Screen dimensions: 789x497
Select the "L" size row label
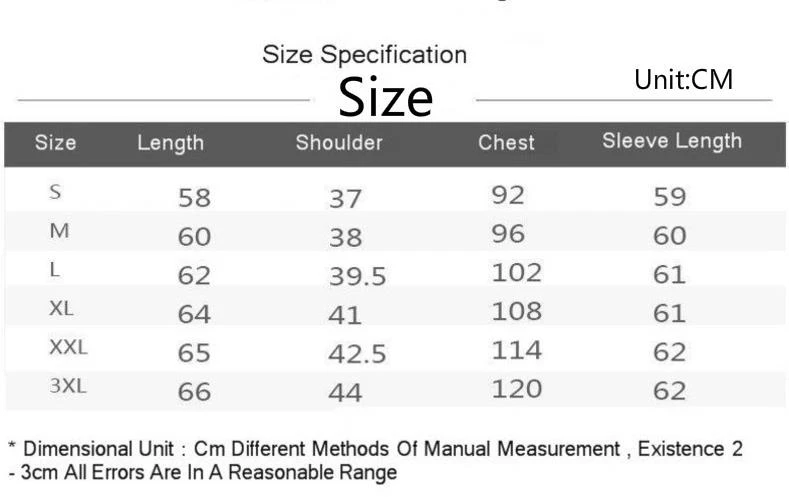click(x=55, y=270)
